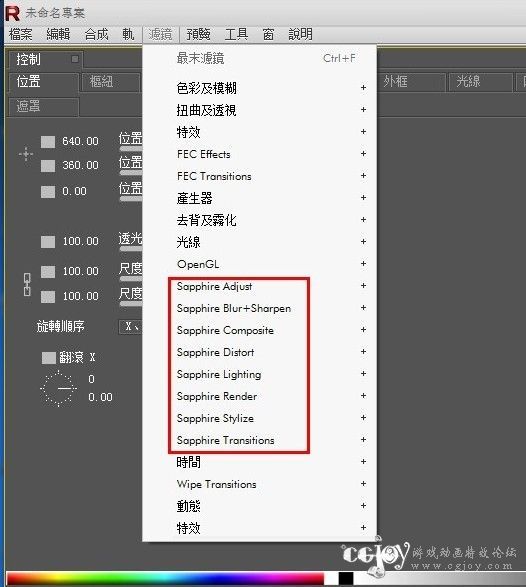Open Sapphire Transitions filters

pos(259,440)
